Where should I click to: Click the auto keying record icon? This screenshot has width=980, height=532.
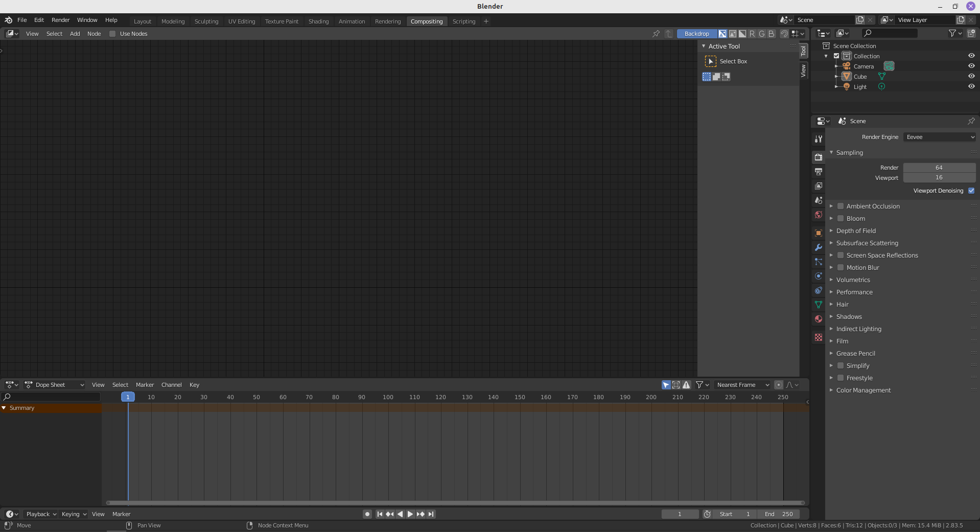[x=367, y=514]
